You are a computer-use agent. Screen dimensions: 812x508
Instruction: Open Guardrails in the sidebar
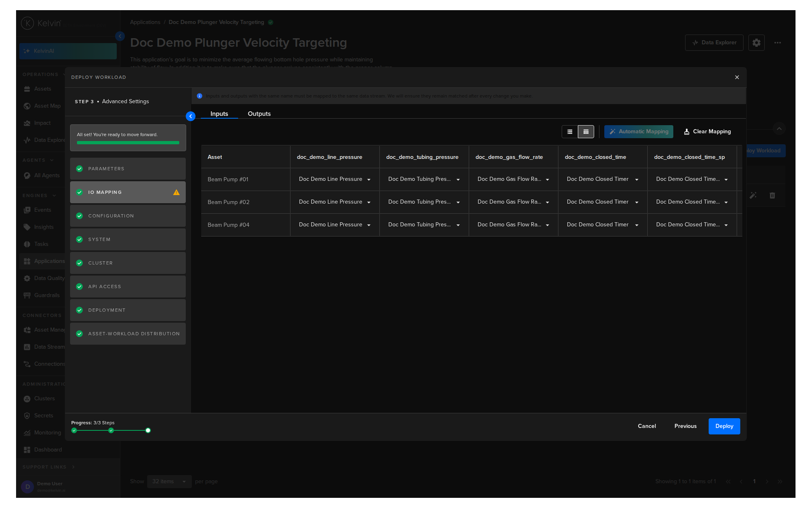(x=42, y=295)
